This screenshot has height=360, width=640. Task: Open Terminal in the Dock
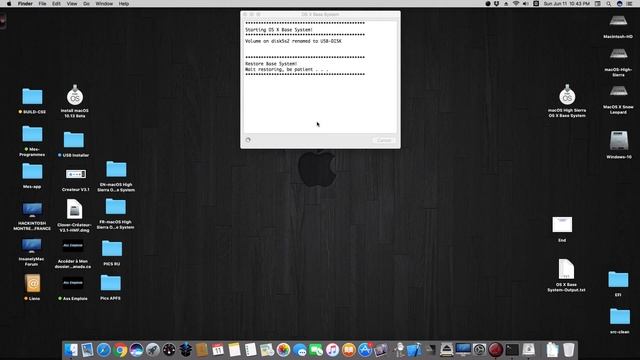click(512, 350)
